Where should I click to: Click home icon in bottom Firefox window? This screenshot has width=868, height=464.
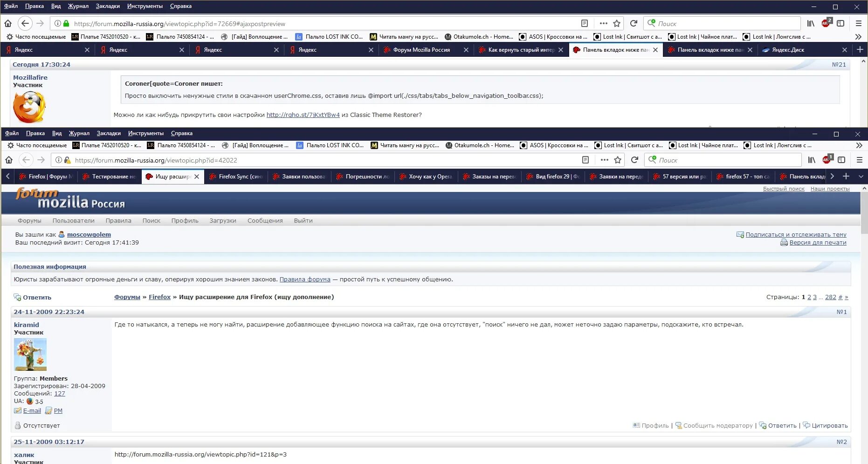[9, 160]
